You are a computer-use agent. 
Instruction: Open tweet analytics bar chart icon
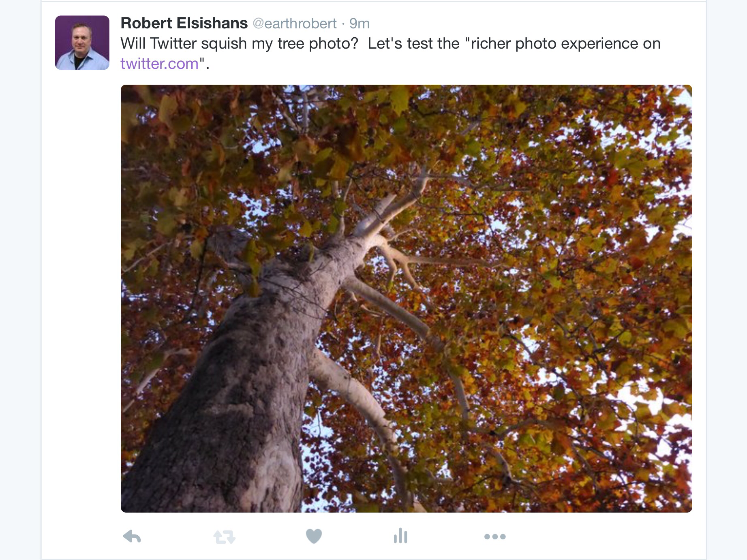pyautogui.click(x=400, y=536)
